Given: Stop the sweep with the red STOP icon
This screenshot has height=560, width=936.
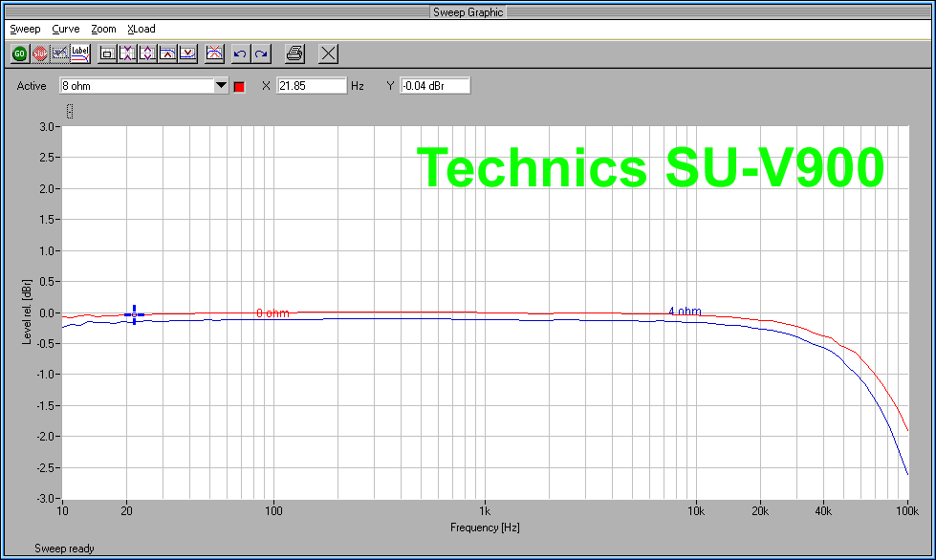Looking at the screenshot, I should click(39, 54).
